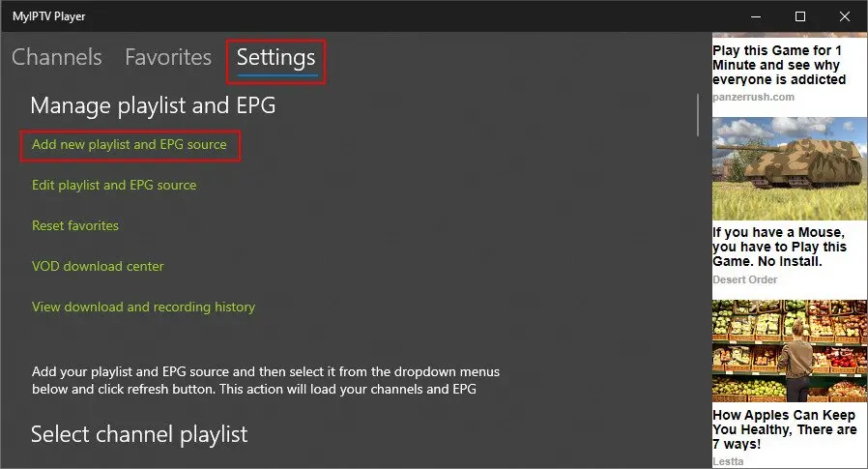Image resolution: width=868 pixels, height=469 pixels.
Task: Minimize the MyIPTV Player window
Action: [755, 16]
